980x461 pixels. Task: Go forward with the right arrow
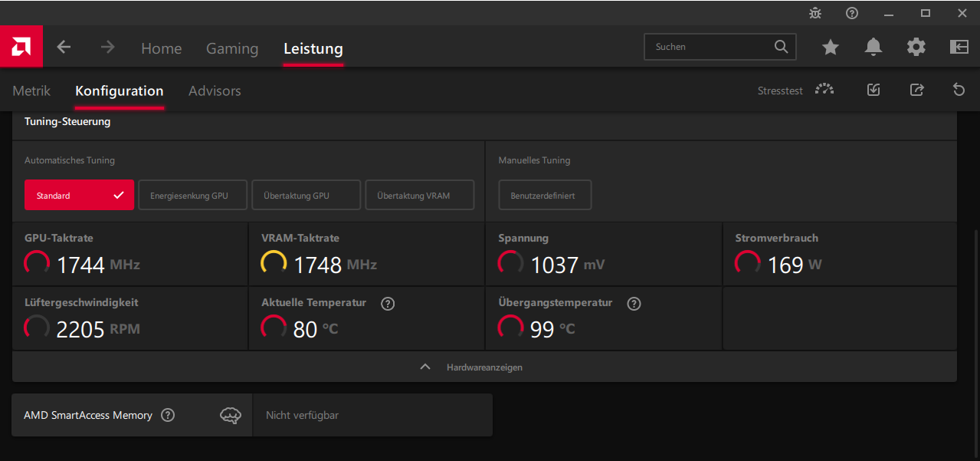(x=107, y=47)
